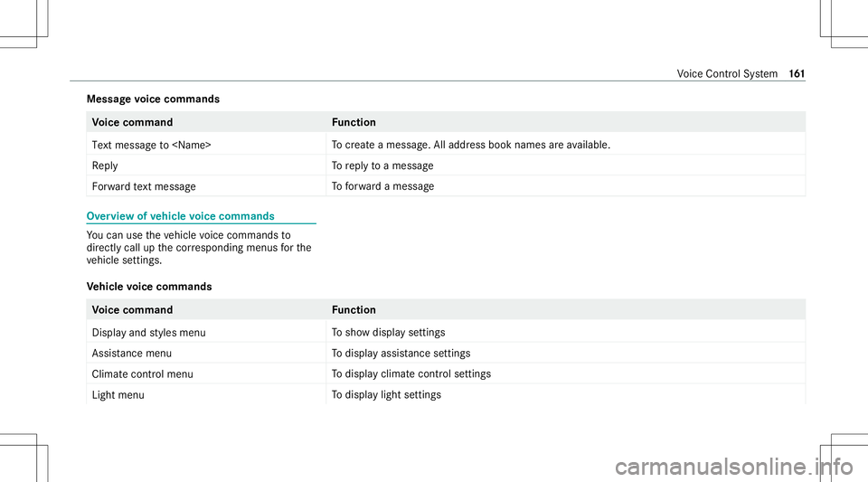The width and height of the screenshot is (868, 482).
Task: Click the 'To display assistance settings' text
Action: point(401,353)
